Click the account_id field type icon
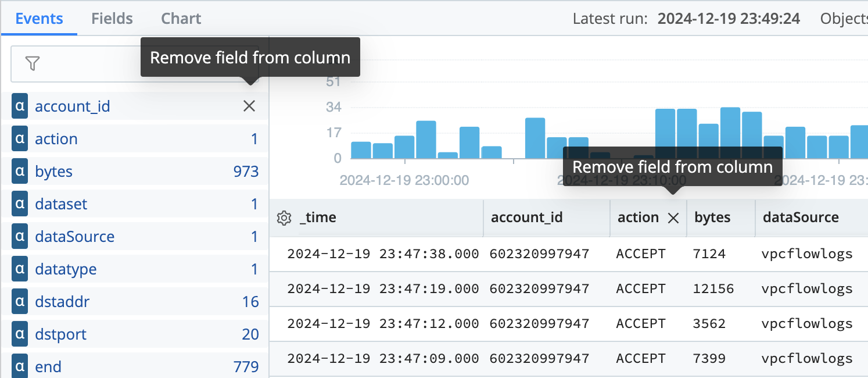 pyautogui.click(x=20, y=106)
